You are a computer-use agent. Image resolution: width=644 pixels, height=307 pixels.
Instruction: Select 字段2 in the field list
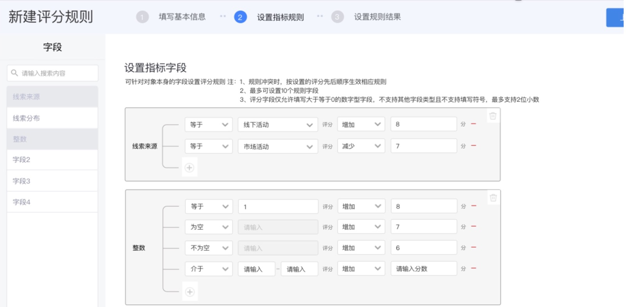pos(52,160)
